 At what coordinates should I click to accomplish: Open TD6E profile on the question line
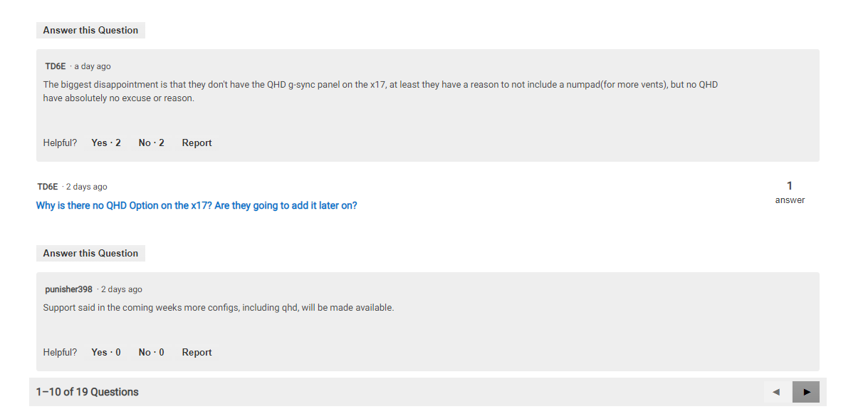pos(48,187)
